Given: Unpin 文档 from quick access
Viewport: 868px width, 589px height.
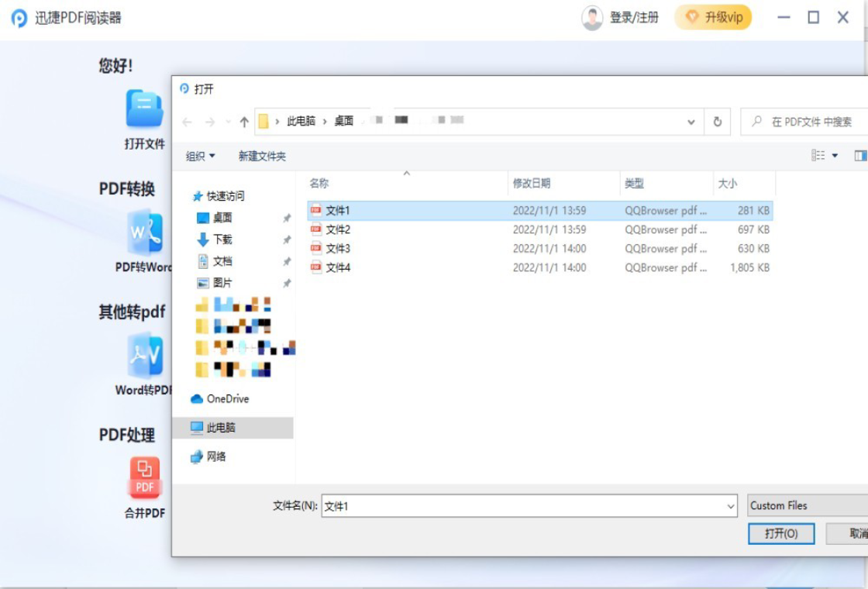Looking at the screenshot, I should (x=287, y=261).
